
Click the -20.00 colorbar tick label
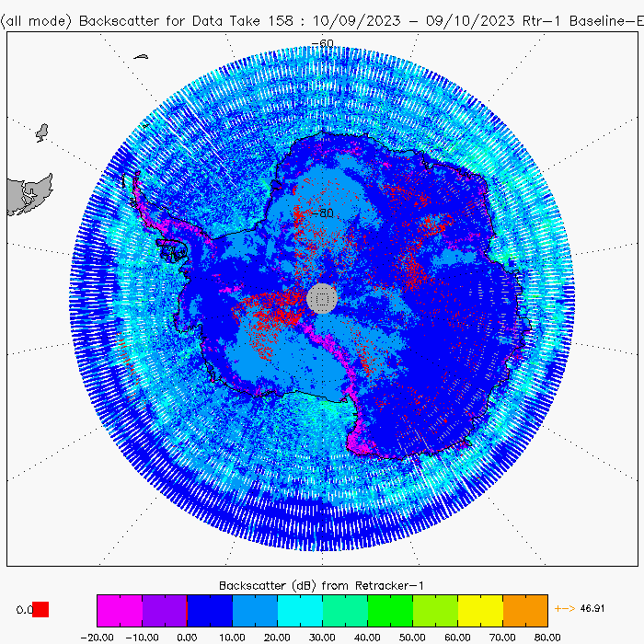tap(97, 636)
